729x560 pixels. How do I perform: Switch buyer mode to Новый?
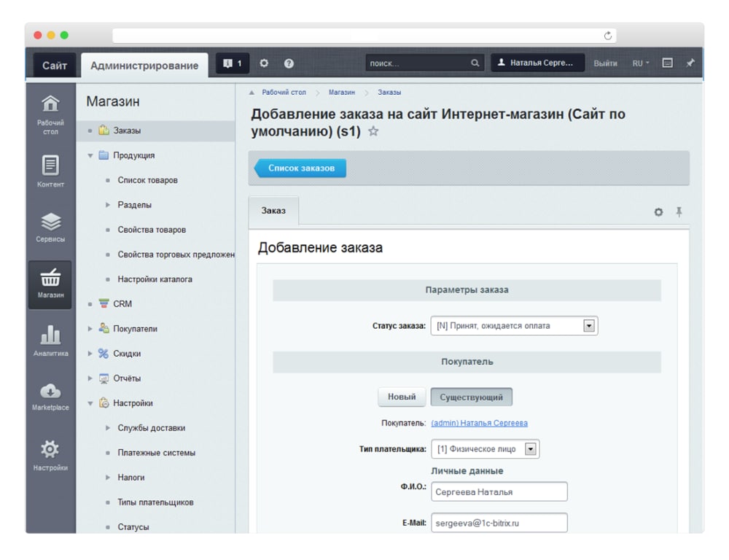click(402, 397)
